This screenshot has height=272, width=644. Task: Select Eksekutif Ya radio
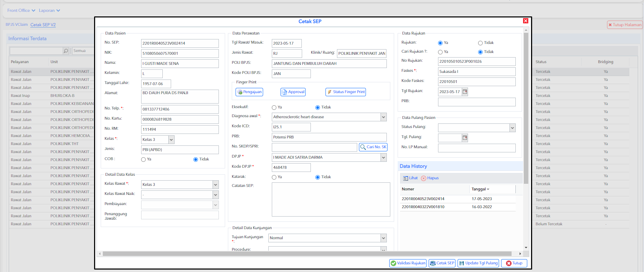274,107
